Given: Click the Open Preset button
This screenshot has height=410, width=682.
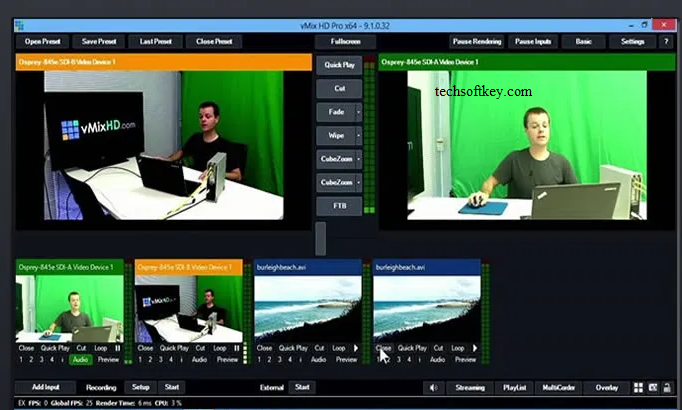Looking at the screenshot, I should [43, 42].
